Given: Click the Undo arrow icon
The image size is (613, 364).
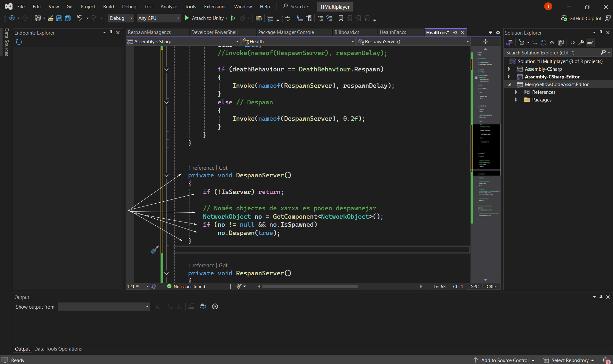Looking at the screenshot, I should pos(80,18).
